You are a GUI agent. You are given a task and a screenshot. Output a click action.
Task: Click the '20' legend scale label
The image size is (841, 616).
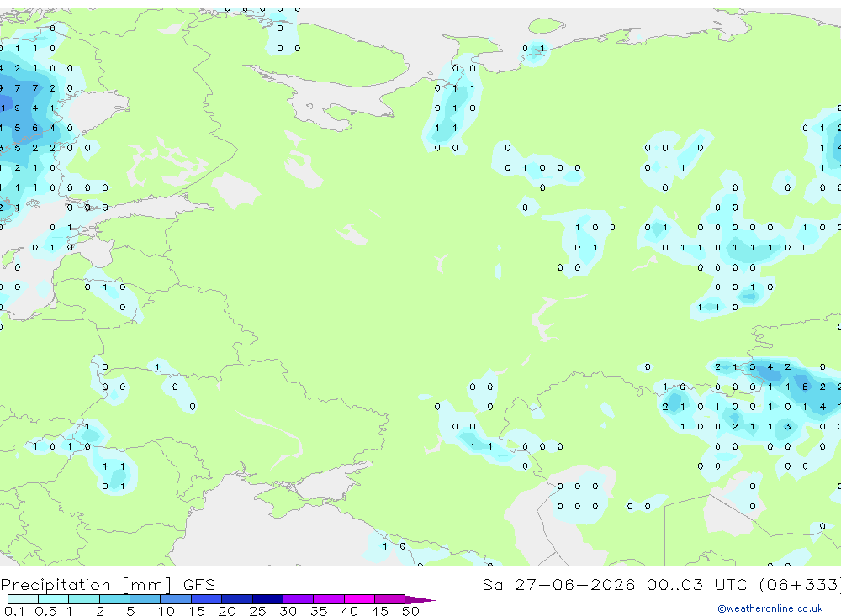pos(227,611)
